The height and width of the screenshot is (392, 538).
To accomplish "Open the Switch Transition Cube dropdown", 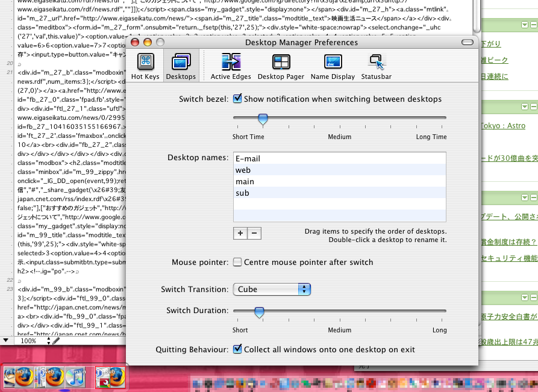I will [272, 290].
